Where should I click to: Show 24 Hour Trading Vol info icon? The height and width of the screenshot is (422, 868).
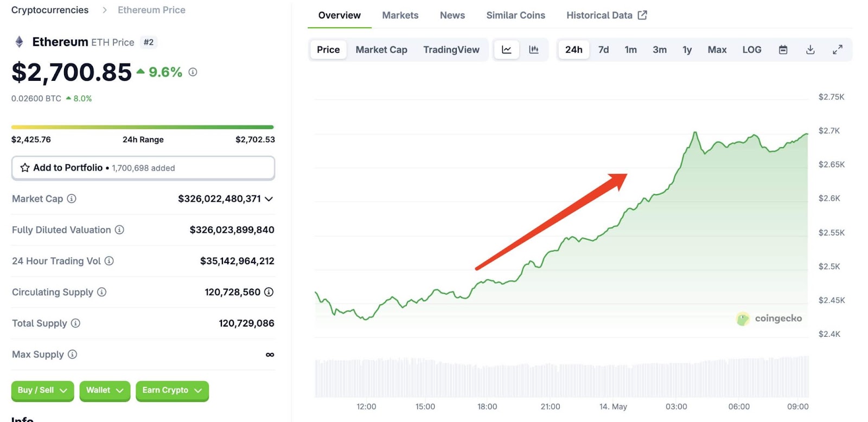tap(109, 261)
